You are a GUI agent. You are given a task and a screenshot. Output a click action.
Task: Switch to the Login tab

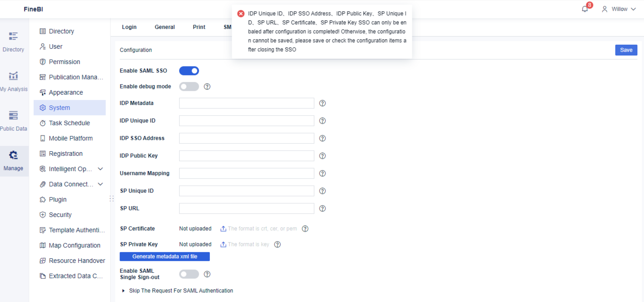(x=129, y=27)
